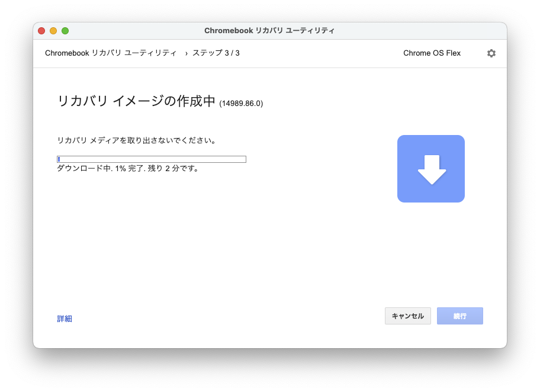
Task: Select the Chromebook リカバリ ユーティリティ breadcrumb
Action: 111,53
